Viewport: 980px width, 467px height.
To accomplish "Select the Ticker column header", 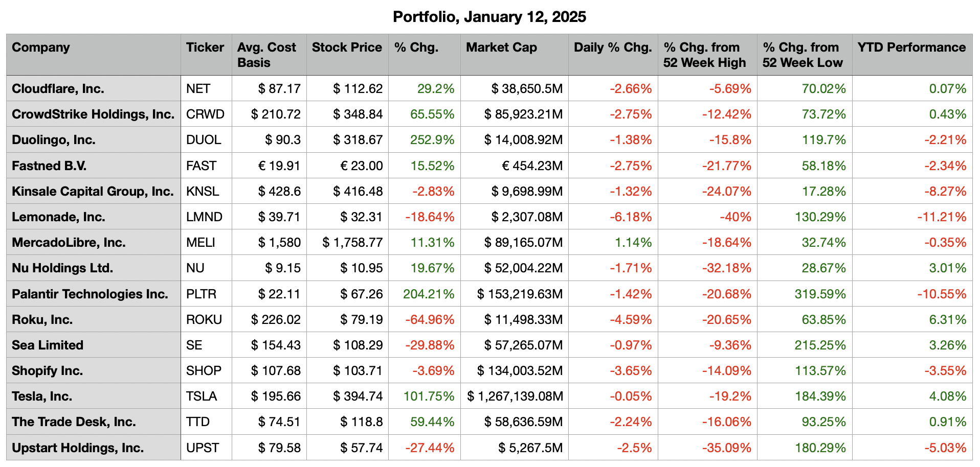I will point(205,48).
